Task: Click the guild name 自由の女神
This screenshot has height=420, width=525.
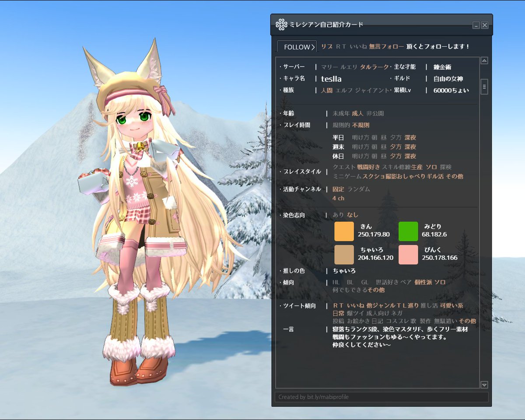Action: pyautogui.click(x=448, y=79)
